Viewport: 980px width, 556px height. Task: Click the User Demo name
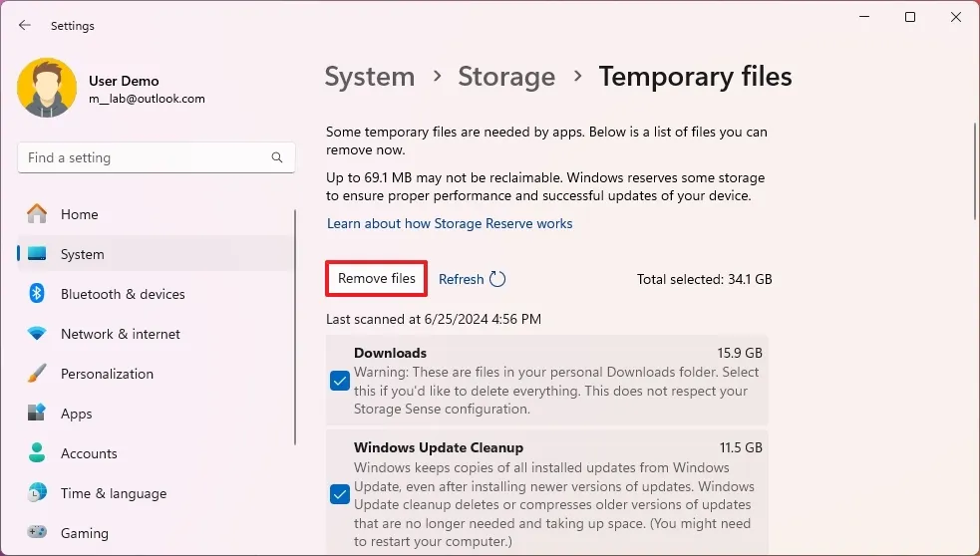point(124,81)
